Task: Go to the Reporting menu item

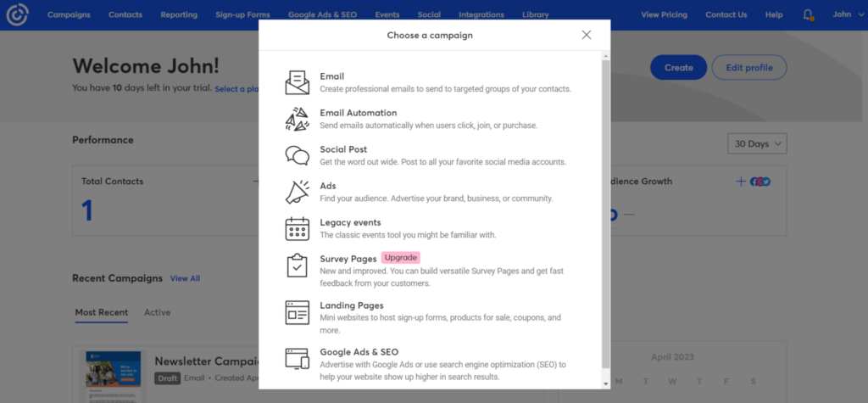Action: click(x=179, y=14)
